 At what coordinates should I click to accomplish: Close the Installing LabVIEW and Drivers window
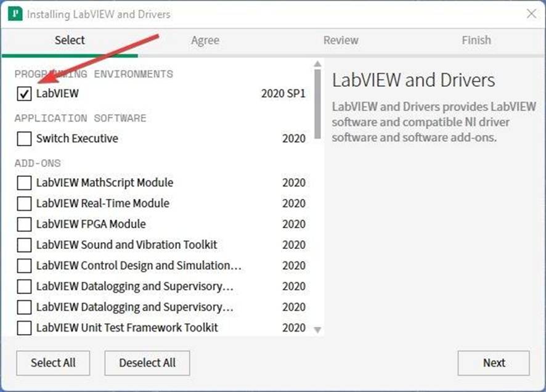[x=531, y=14]
